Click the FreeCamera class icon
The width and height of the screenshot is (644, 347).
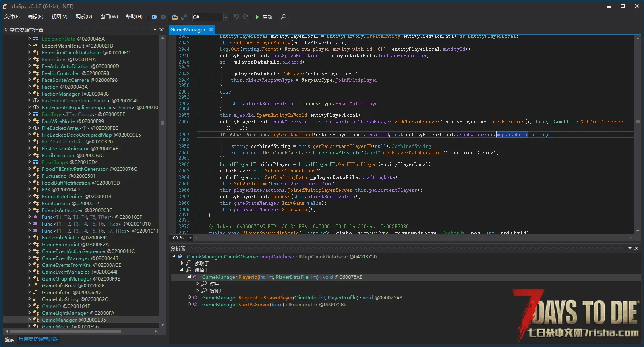tap(35, 203)
